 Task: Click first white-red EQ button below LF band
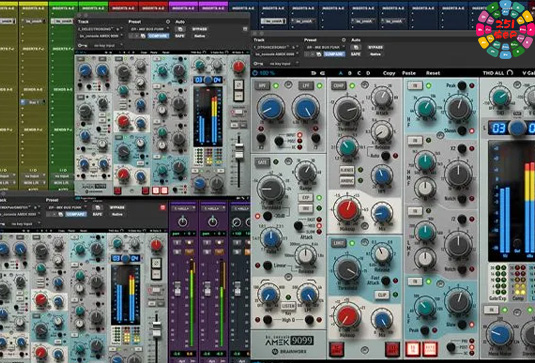pos(413,349)
